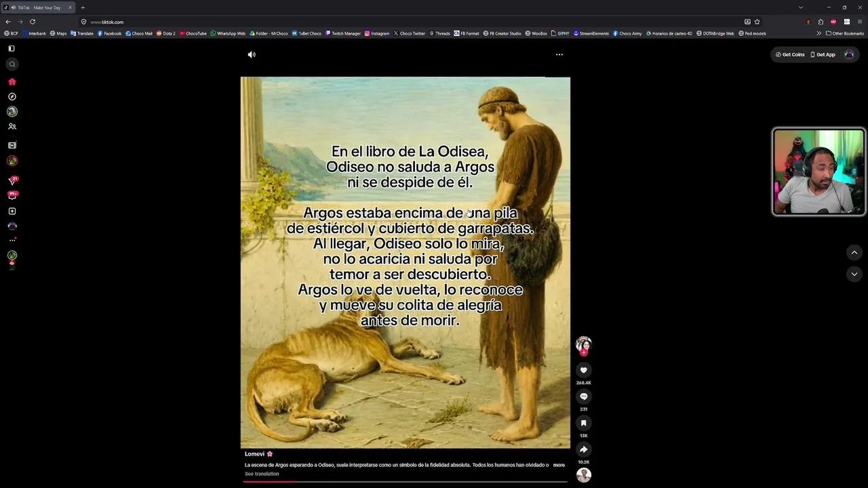Go to the previous video with up chevron
This screenshot has height=488, width=868.
pyautogui.click(x=854, y=253)
